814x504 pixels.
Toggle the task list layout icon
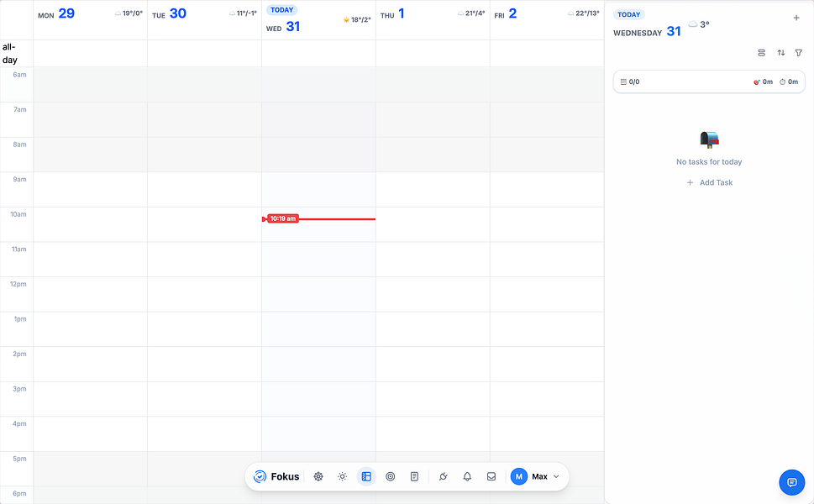tap(762, 53)
